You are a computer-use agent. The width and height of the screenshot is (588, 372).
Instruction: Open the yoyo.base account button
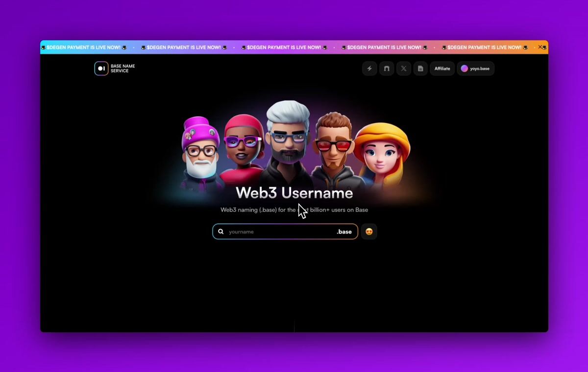click(x=476, y=69)
